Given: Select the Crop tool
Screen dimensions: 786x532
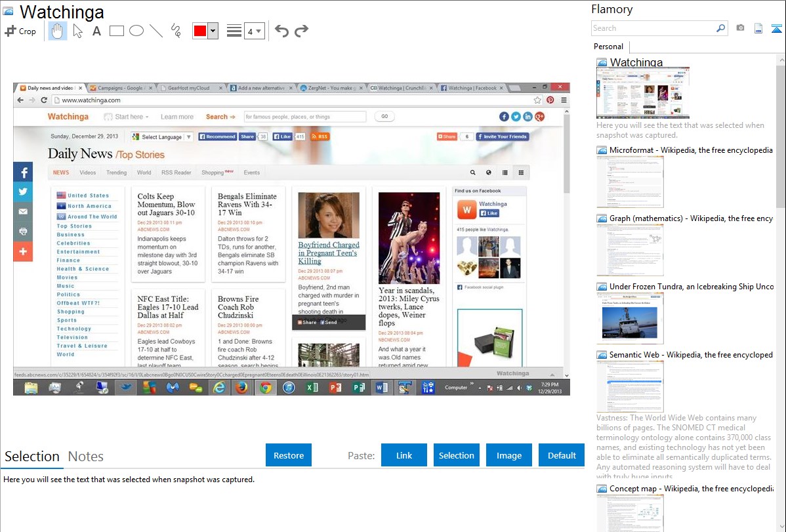Looking at the screenshot, I should coord(20,31).
